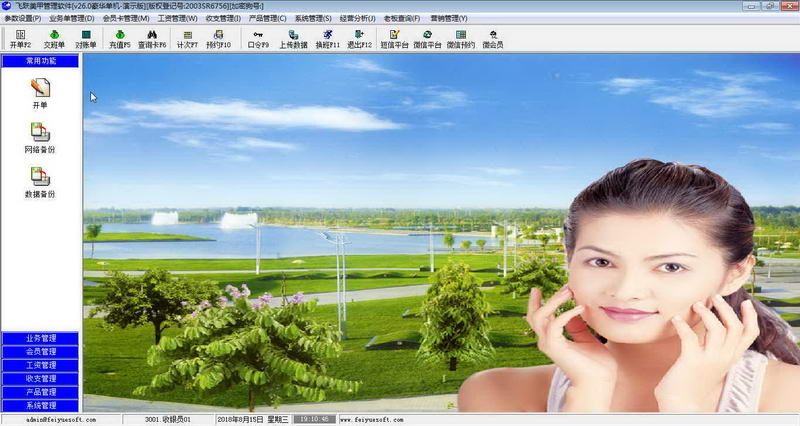Open 交班单 from the toolbar
This screenshot has width=800, height=426.
tap(53, 39)
